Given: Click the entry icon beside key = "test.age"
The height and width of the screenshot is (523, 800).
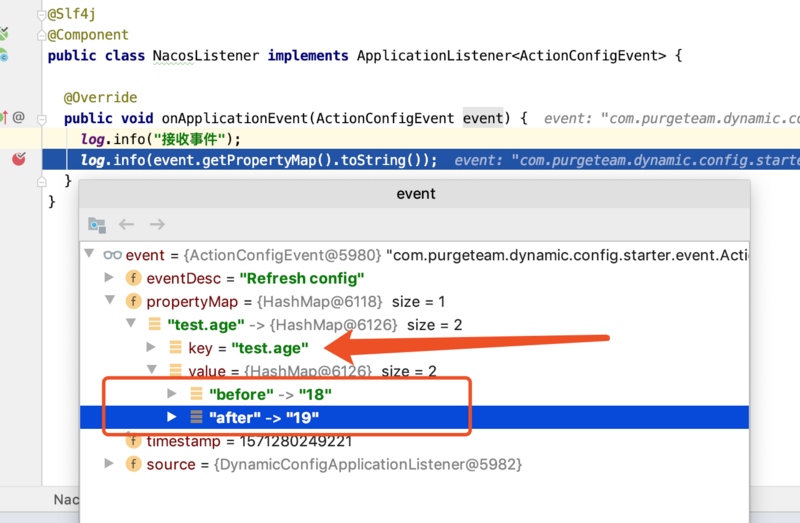Looking at the screenshot, I should 176,347.
